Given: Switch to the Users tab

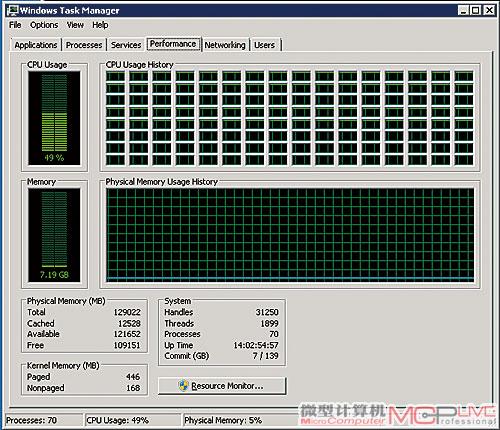Looking at the screenshot, I should click(265, 45).
